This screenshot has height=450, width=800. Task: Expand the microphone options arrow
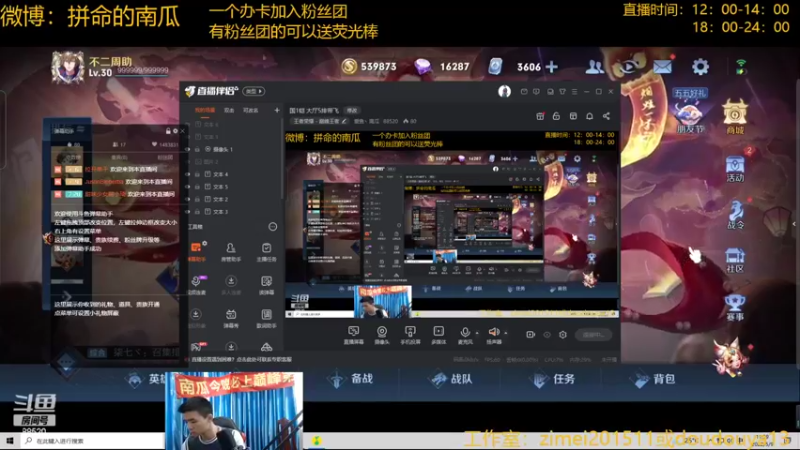[x=477, y=333]
